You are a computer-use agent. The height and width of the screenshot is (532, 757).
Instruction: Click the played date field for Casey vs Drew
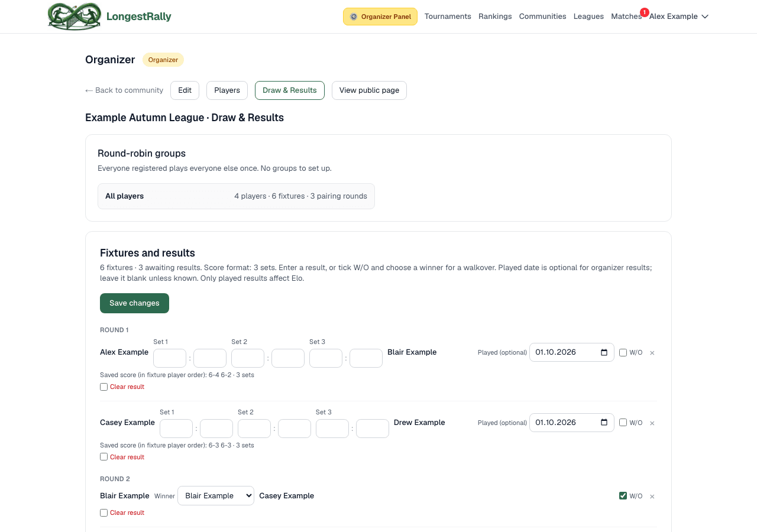[572, 423]
